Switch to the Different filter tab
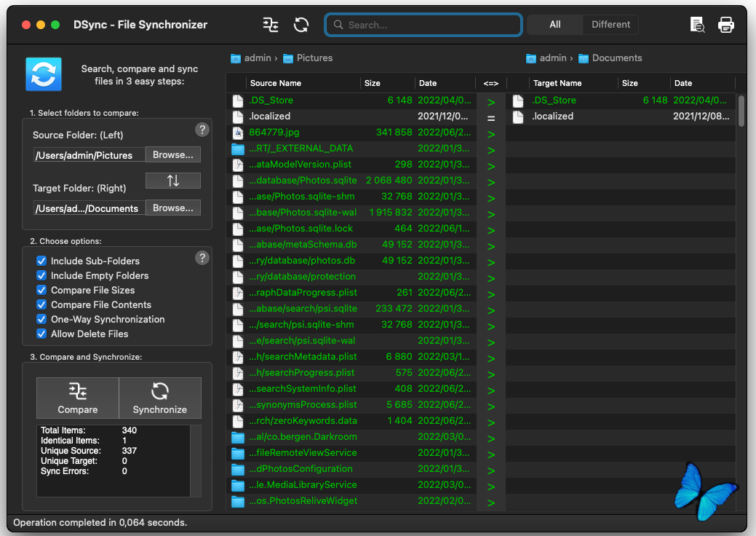 pyautogui.click(x=610, y=25)
